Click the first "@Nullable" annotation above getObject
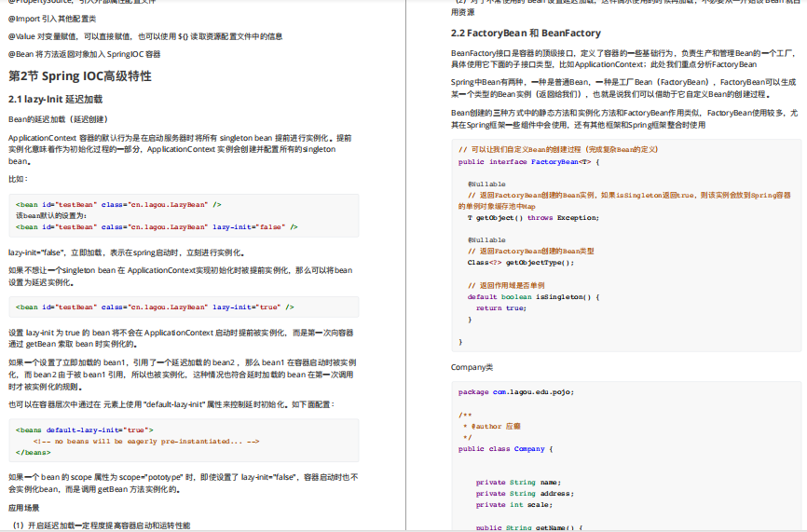 click(486, 184)
